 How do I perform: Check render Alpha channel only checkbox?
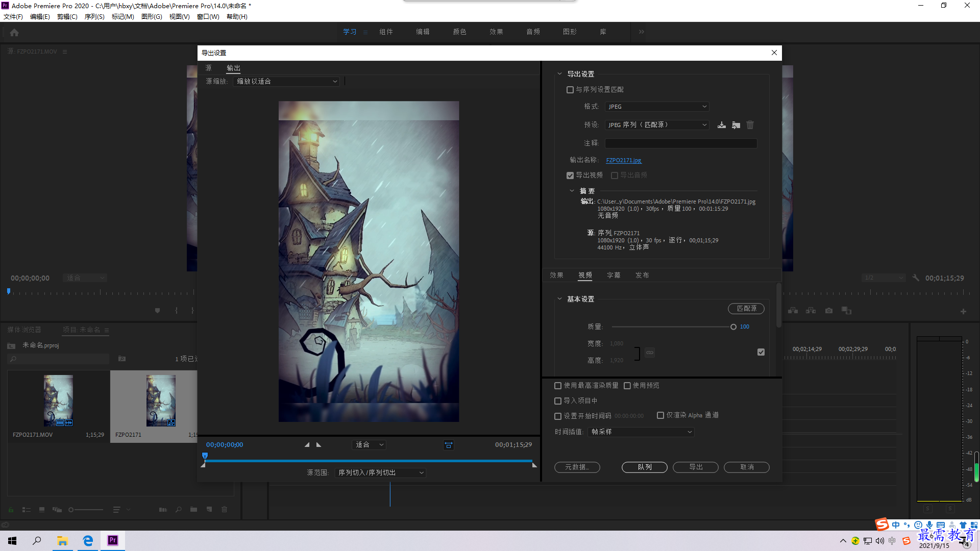click(x=660, y=415)
